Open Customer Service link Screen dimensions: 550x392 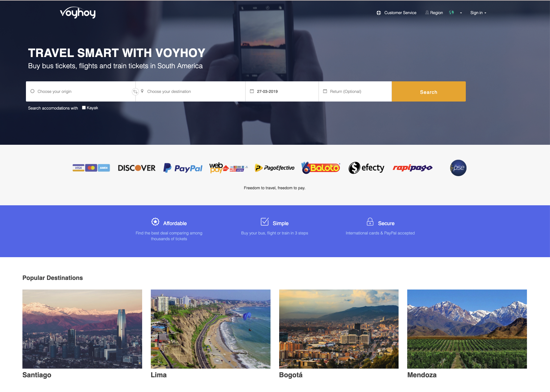click(x=397, y=13)
